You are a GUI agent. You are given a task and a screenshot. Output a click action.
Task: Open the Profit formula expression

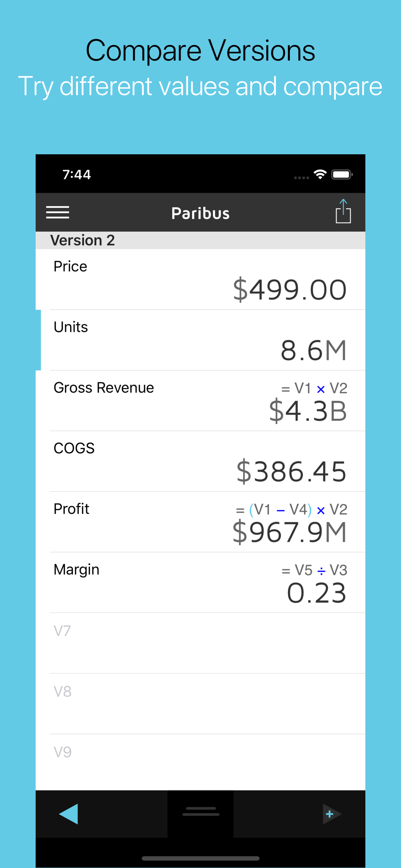coord(291,510)
